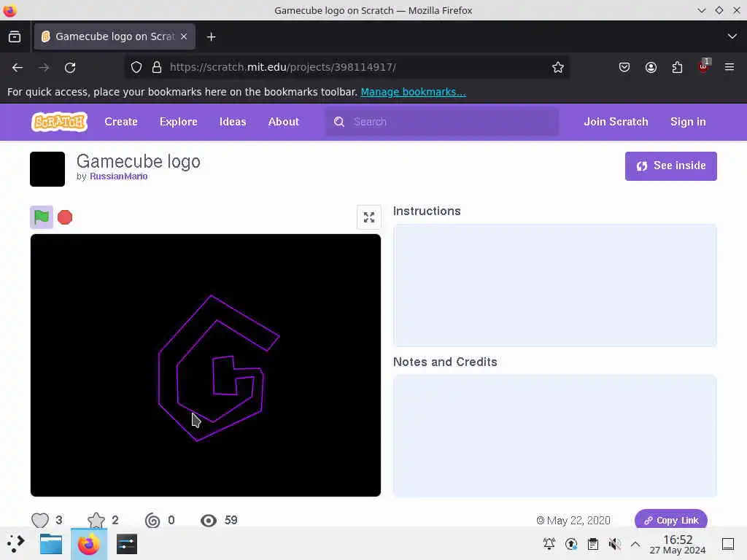Stop the project with the red stop button
This screenshot has height=560, width=747.
click(65, 217)
